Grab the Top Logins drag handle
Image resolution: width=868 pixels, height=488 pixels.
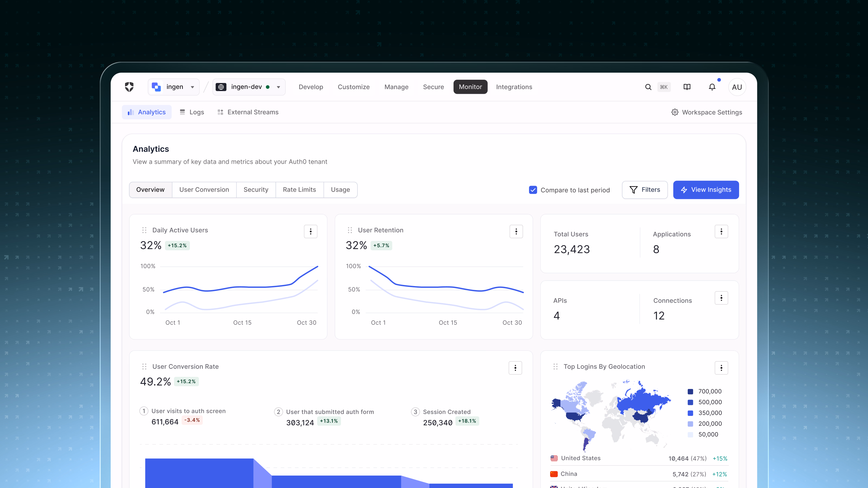point(555,367)
